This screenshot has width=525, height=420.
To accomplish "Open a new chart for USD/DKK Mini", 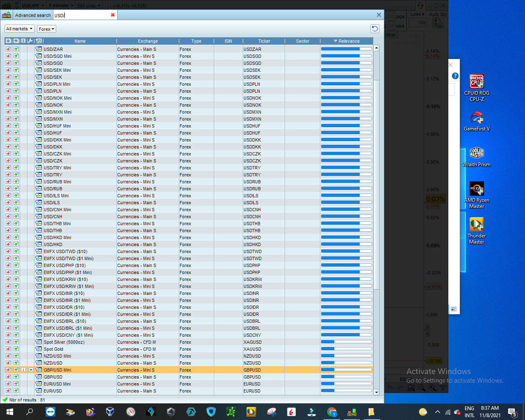I will (x=39, y=139).
